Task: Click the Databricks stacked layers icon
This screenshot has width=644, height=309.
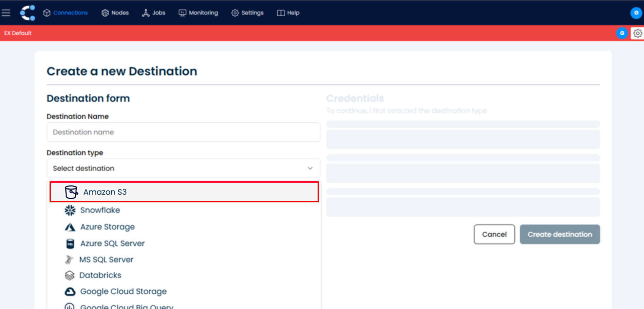Action: (x=70, y=275)
